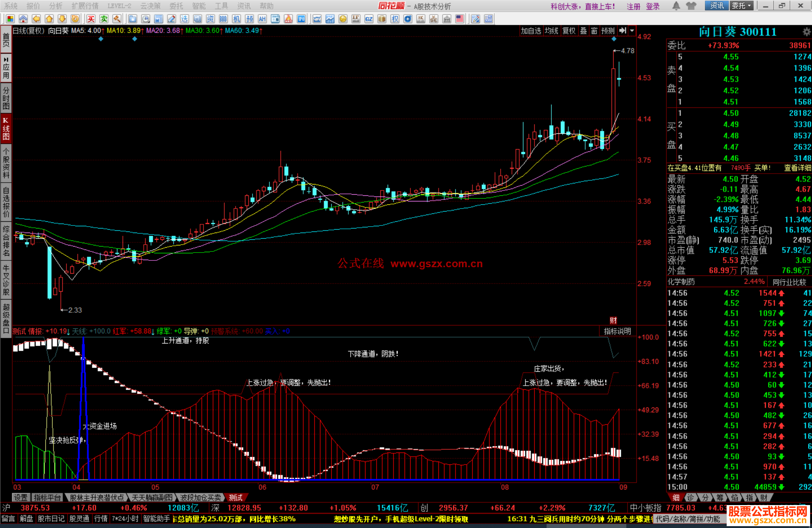Expand 同行业比较 industry comparison
Image resolution: width=812 pixels, height=528 pixels.
coord(789,282)
